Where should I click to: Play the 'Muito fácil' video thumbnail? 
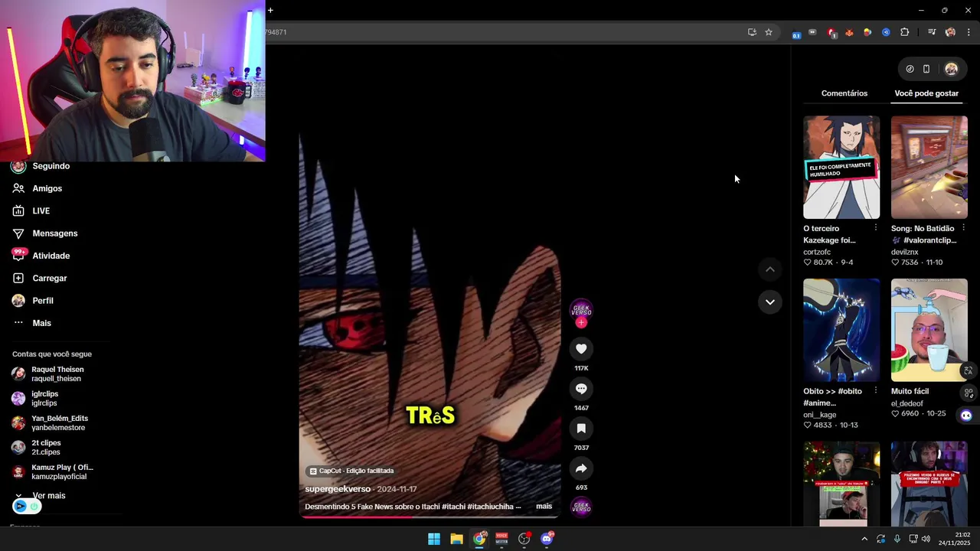pyautogui.click(x=929, y=330)
